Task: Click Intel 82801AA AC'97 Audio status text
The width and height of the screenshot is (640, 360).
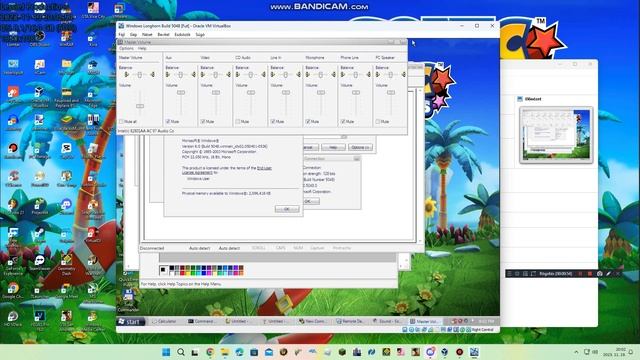Action: (146, 131)
